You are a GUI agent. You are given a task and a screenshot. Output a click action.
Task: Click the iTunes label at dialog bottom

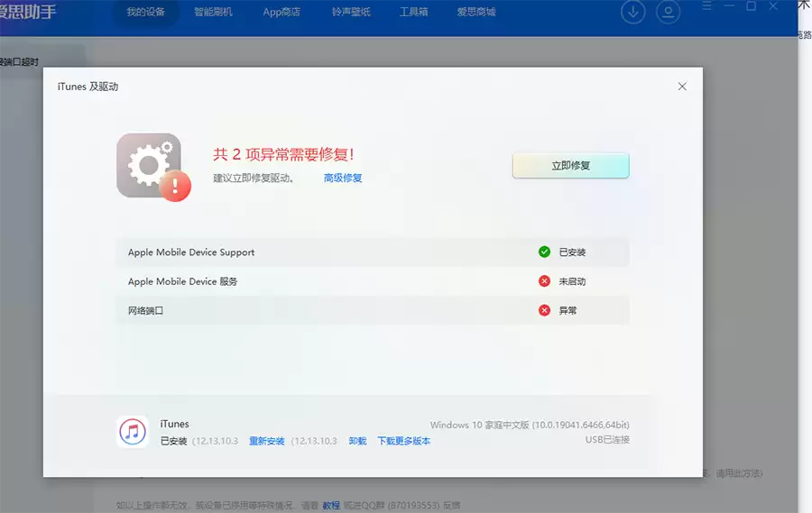174,424
